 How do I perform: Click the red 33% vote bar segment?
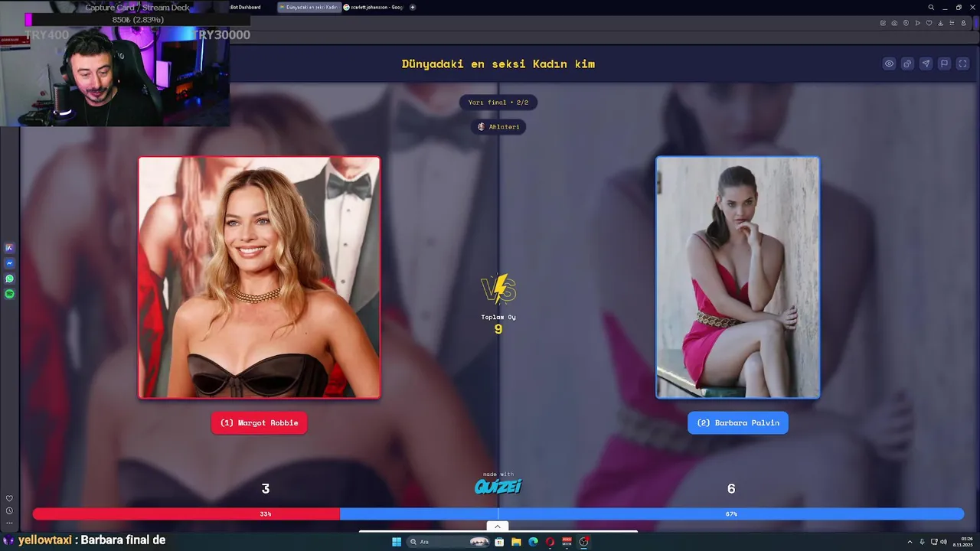point(186,514)
